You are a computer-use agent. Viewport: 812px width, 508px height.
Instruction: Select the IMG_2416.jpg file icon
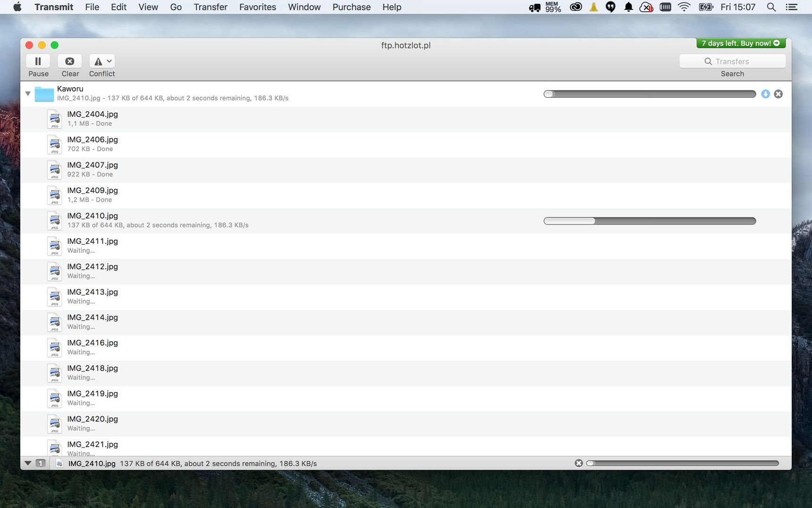click(x=55, y=348)
